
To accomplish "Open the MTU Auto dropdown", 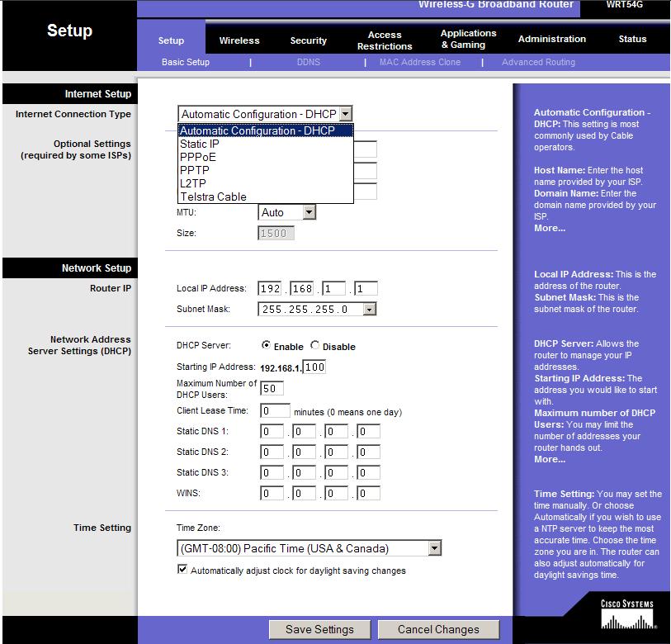I will [x=286, y=212].
